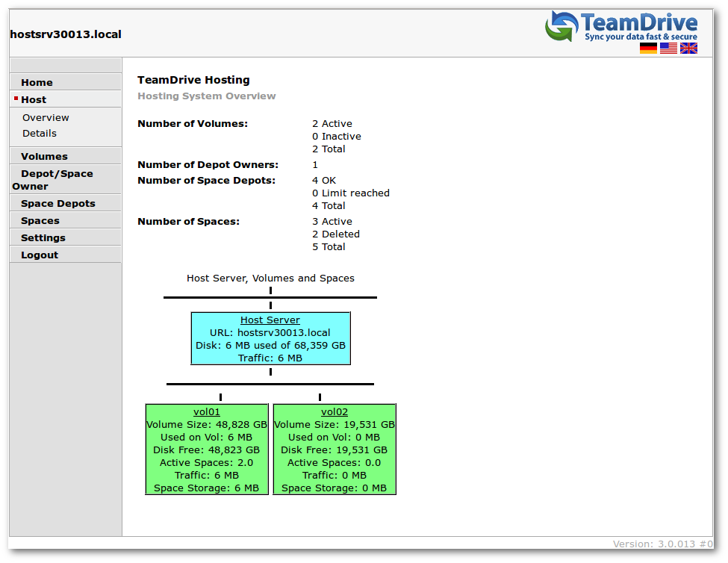Click 'Space Storage: 6 MB' in vol01
Image resolution: width=728 pixels, height=563 pixels.
click(207, 488)
